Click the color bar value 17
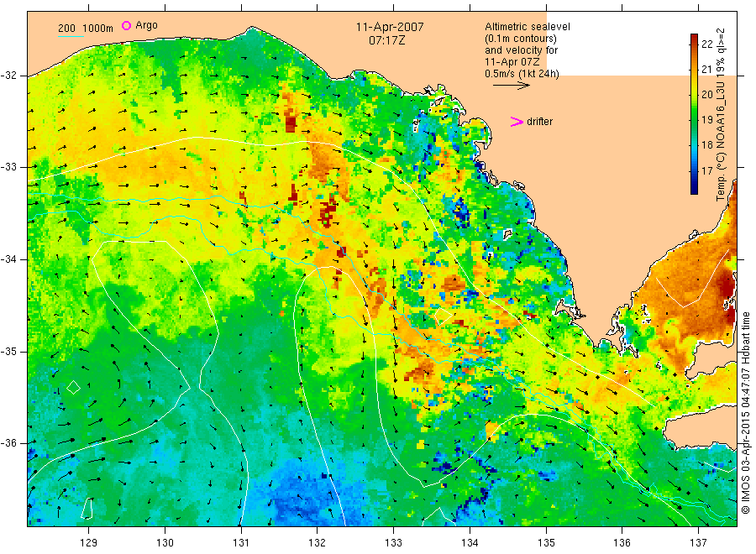Viewport: 756px width, 554px height. (x=706, y=170)
